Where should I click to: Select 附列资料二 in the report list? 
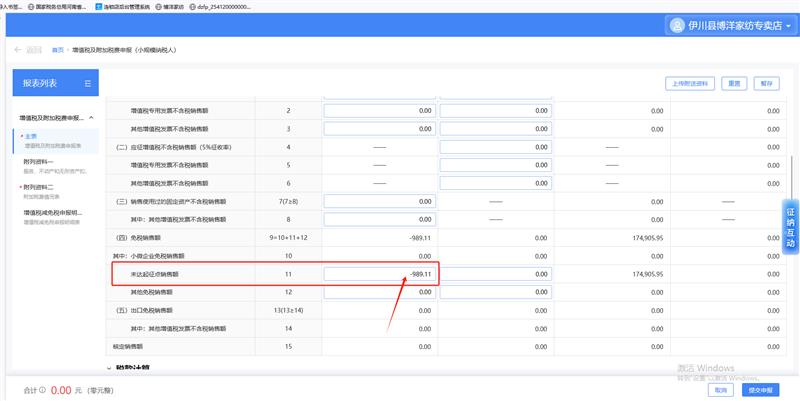click(40, 187)
